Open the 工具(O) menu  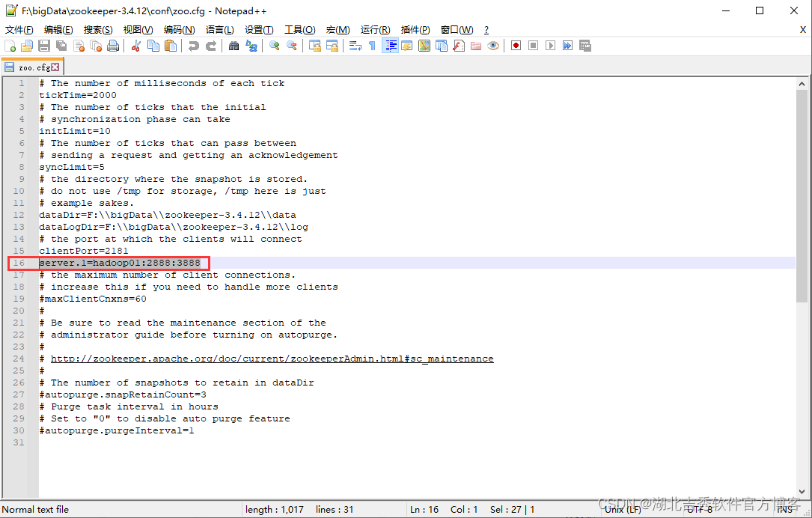pos(300,29)
